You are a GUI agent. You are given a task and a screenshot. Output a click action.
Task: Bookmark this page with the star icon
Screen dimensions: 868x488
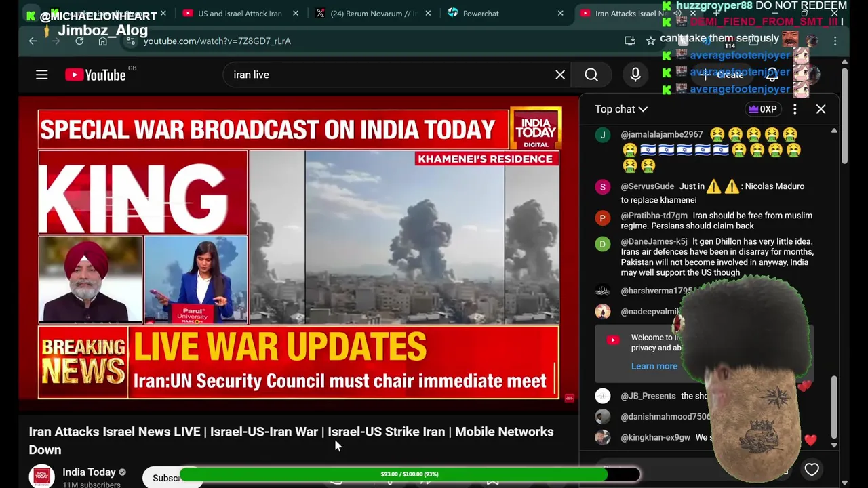651,41
